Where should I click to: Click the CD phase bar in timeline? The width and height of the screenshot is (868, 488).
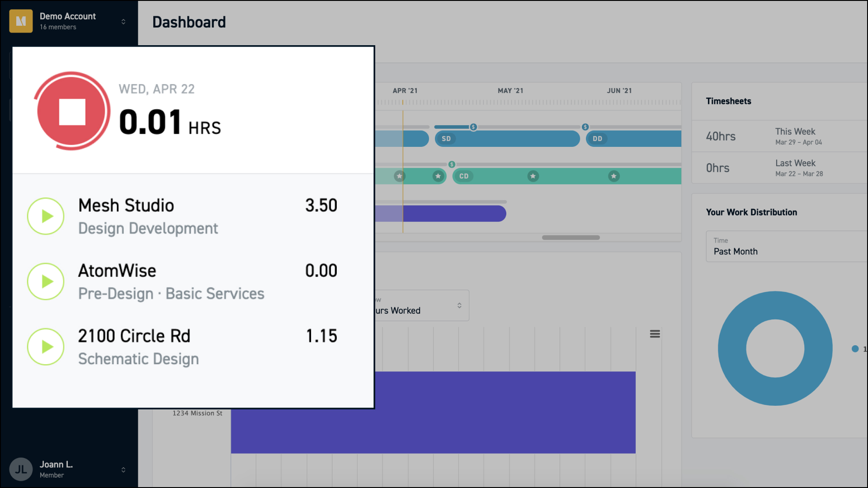(567, 176)
